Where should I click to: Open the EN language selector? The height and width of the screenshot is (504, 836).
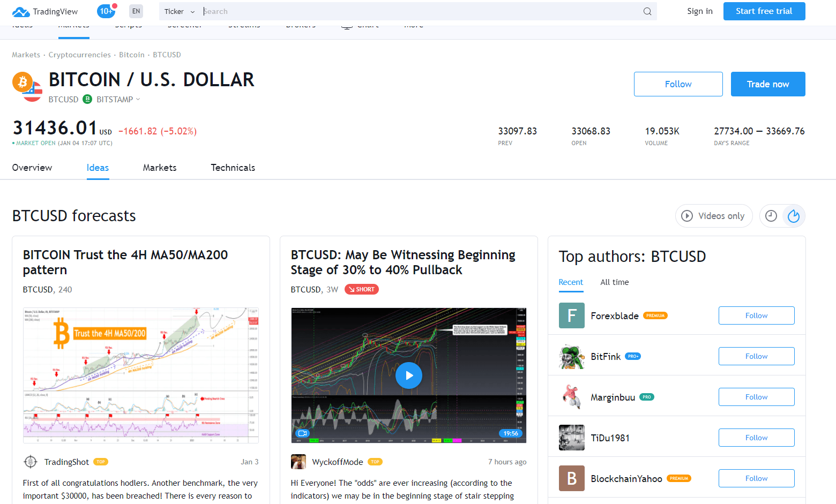tap(136, 11)
